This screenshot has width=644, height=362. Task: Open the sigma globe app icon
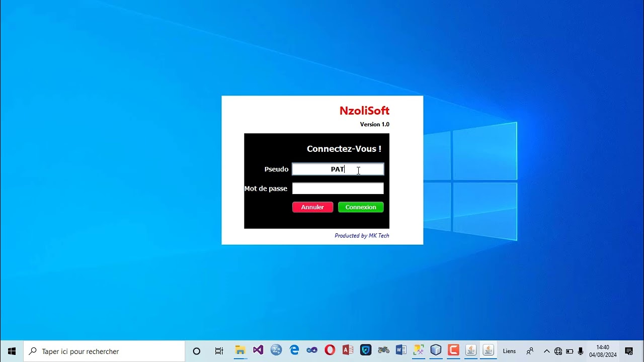(276, 350)
